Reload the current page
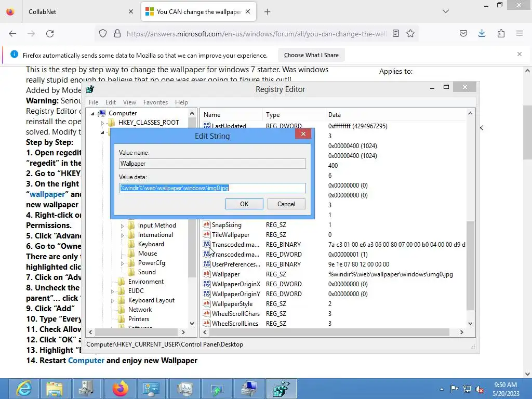The width and height of the screenshot is (532, 399). 50,34
